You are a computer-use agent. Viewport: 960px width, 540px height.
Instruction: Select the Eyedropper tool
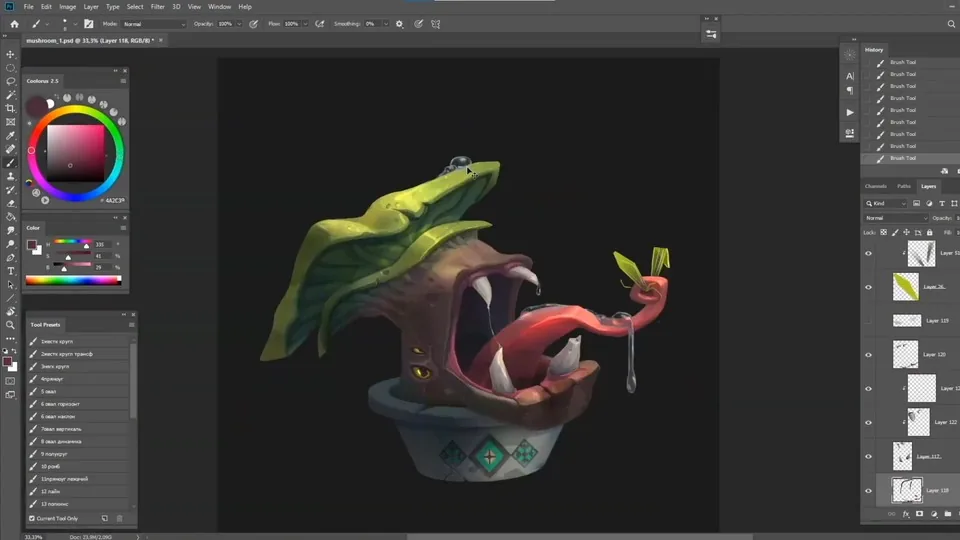point(10,135)
